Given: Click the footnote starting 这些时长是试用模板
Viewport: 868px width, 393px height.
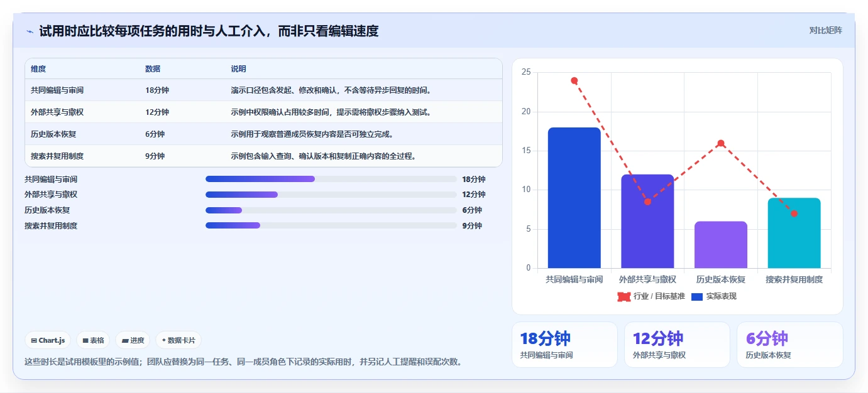Looking at the screenshot, I should coord(243,362).
